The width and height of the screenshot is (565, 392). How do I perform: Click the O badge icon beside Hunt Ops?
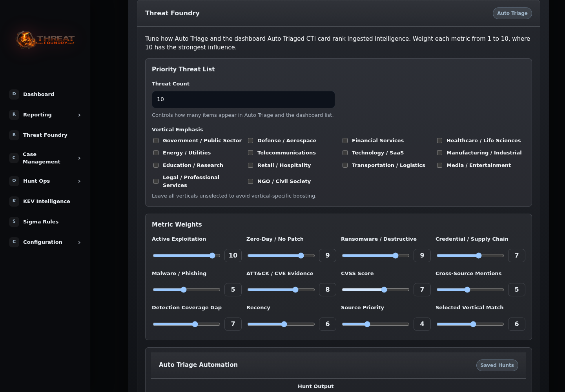click(14, 181)
